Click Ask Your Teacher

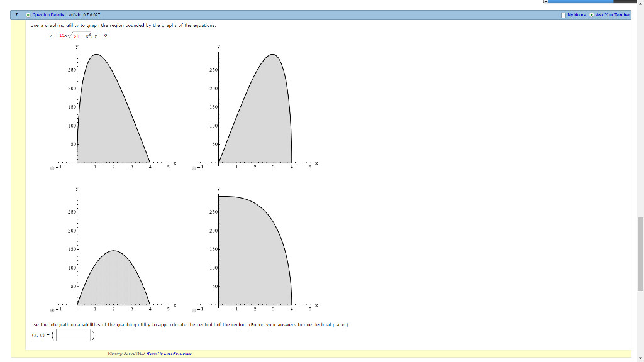tap(614, 14)
